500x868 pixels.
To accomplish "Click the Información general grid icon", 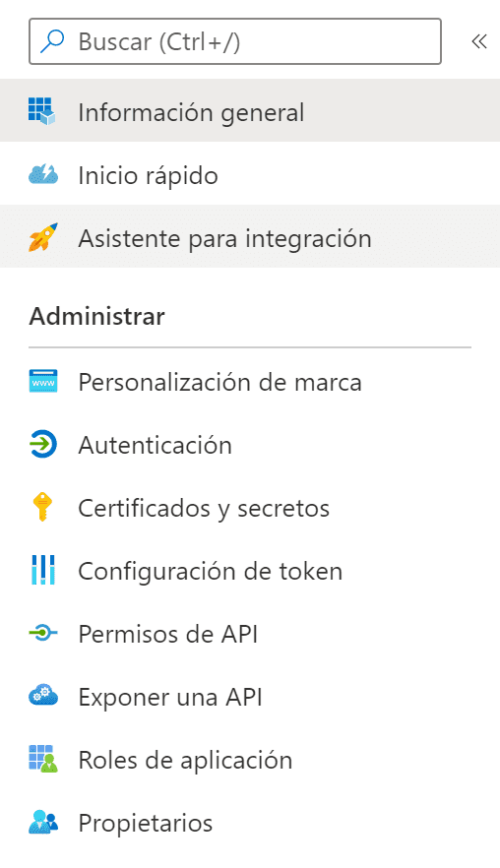I will pyautogui.click(x=42, y=110).
